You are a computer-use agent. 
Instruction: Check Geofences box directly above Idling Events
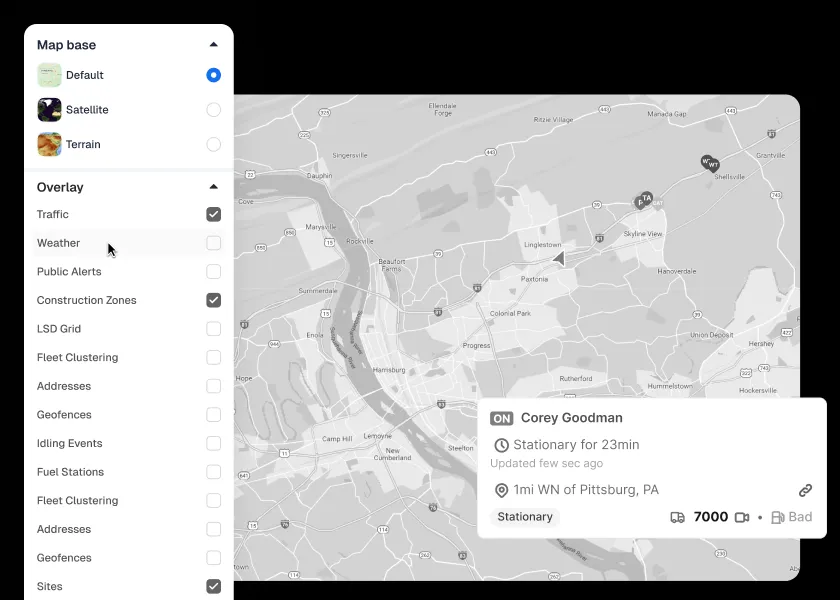click(x=213, y=415)
